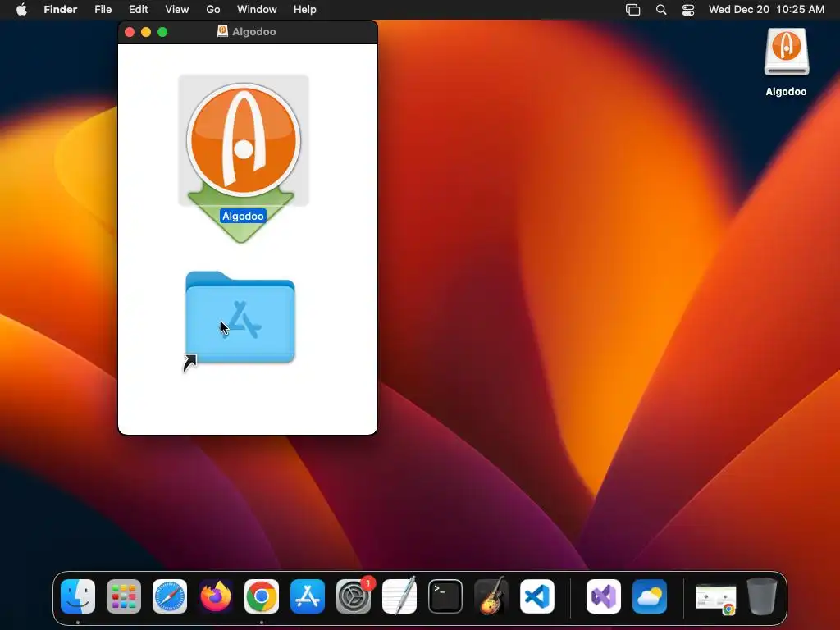Open Spotlight search in menu bar
Viewport: 840px width, 630px height.
coord(661,10)
